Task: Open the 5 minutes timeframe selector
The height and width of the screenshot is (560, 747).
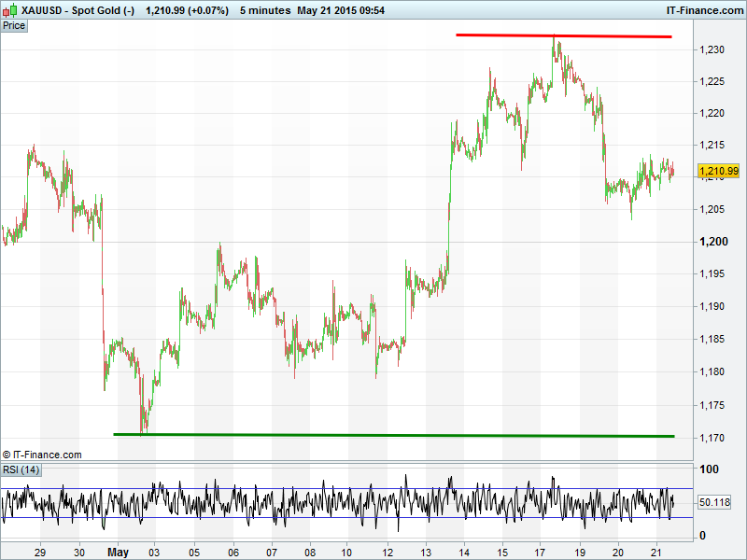Action: point(264,10)
